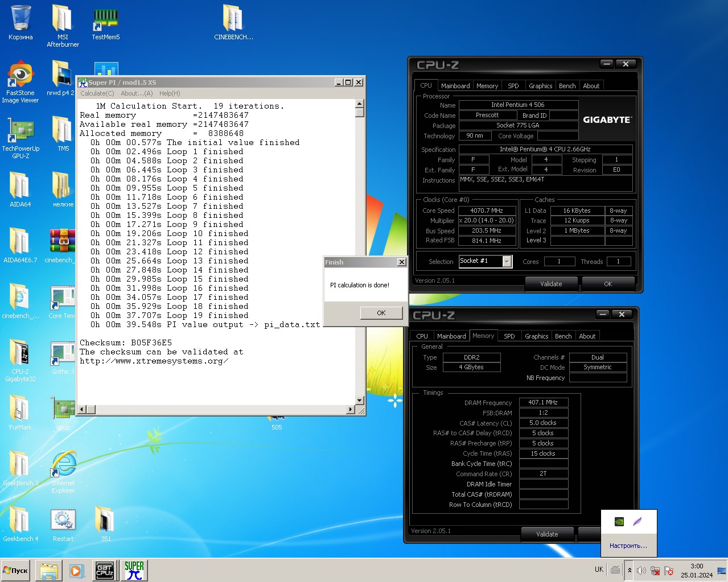This screenshot has width=728, height=582.
Task: Select Graphics tab in lower CPU-Z window
Action: coord(536,336)
